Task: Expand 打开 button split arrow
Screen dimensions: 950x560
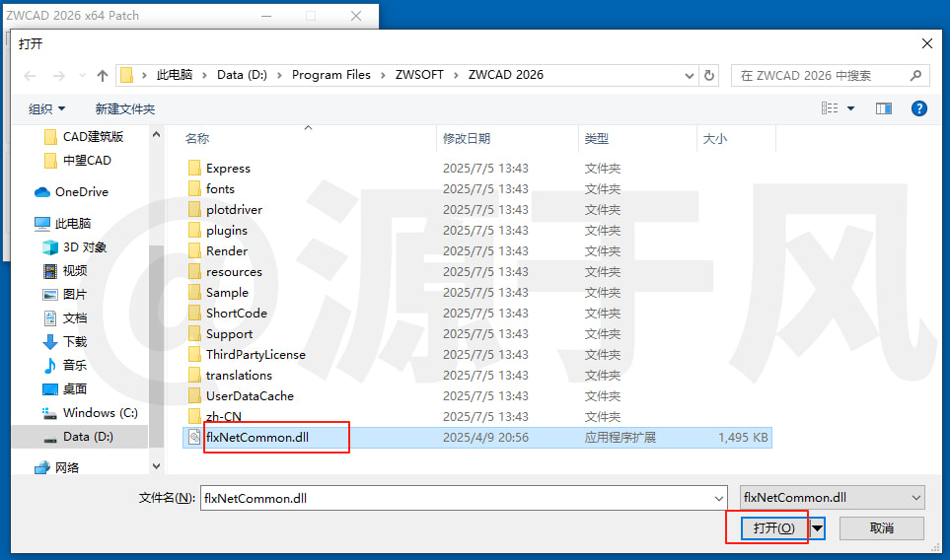Action: (x=817, y=527)
